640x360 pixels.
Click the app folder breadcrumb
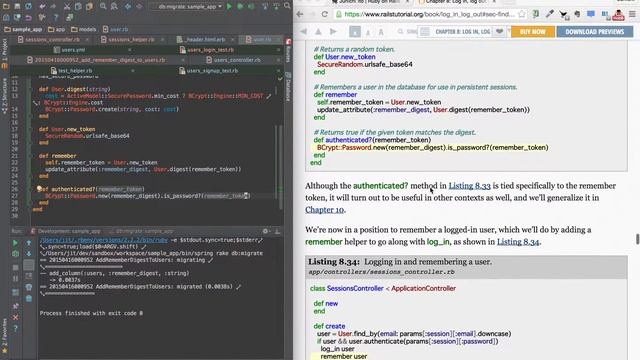(x=56, y=29)
